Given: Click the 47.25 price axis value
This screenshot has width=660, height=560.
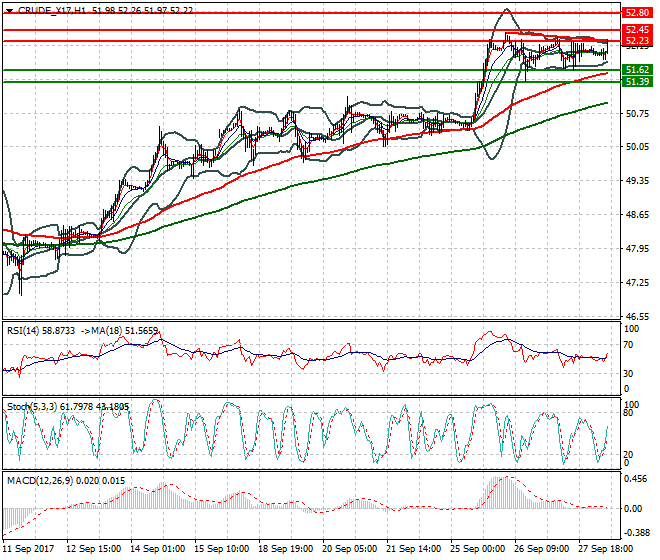Looking at the screenshot, I should pos(637,283).
